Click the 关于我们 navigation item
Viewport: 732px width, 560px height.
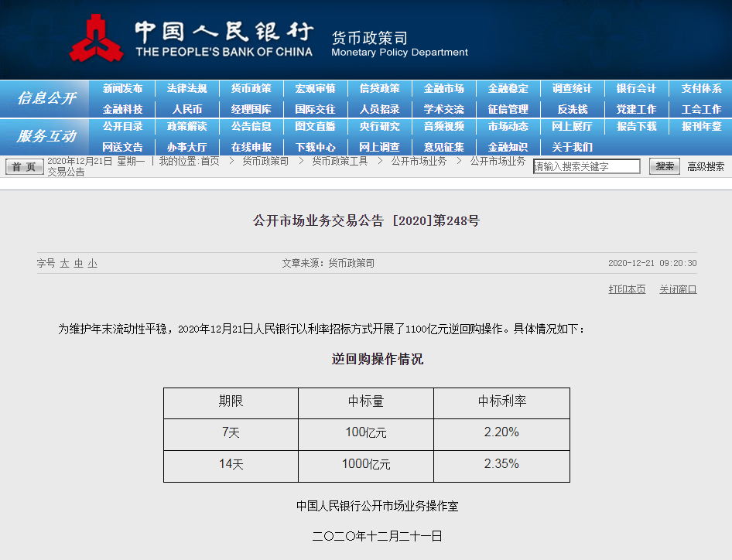(x=572, y=146)
